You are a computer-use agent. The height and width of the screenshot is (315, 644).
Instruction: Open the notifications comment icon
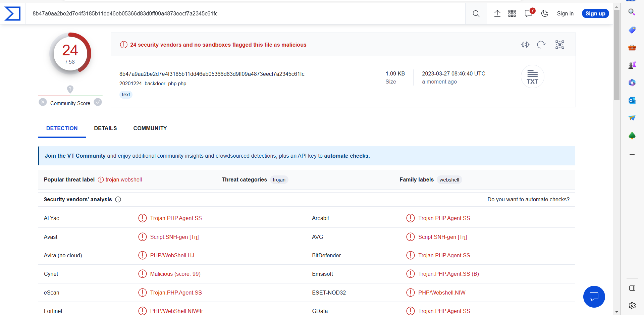point(528,14)
